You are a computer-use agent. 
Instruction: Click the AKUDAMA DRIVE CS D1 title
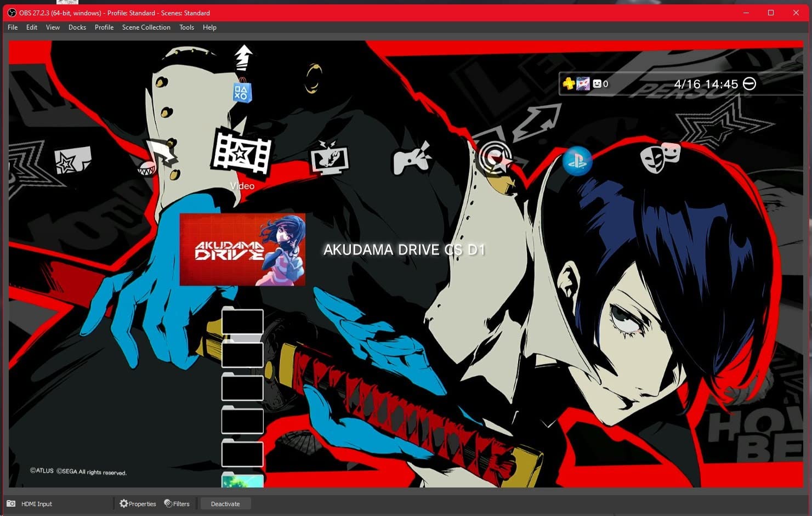click(404, 250)
